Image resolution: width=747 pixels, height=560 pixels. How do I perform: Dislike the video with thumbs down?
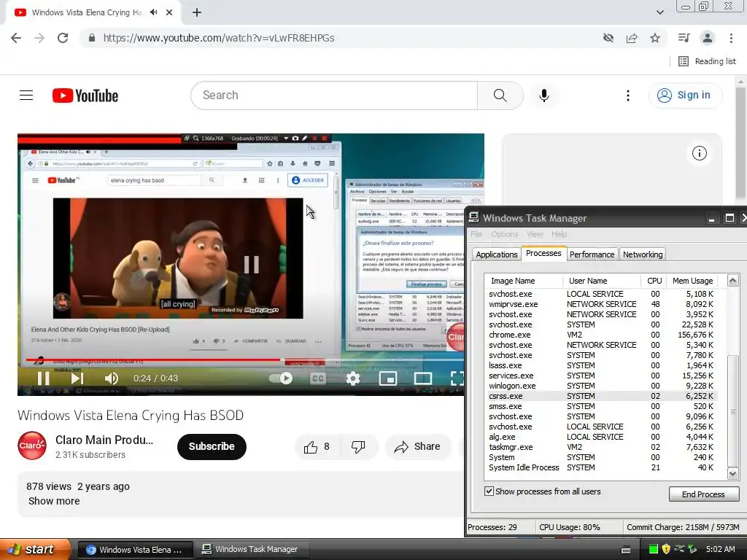tap(358, 447)
